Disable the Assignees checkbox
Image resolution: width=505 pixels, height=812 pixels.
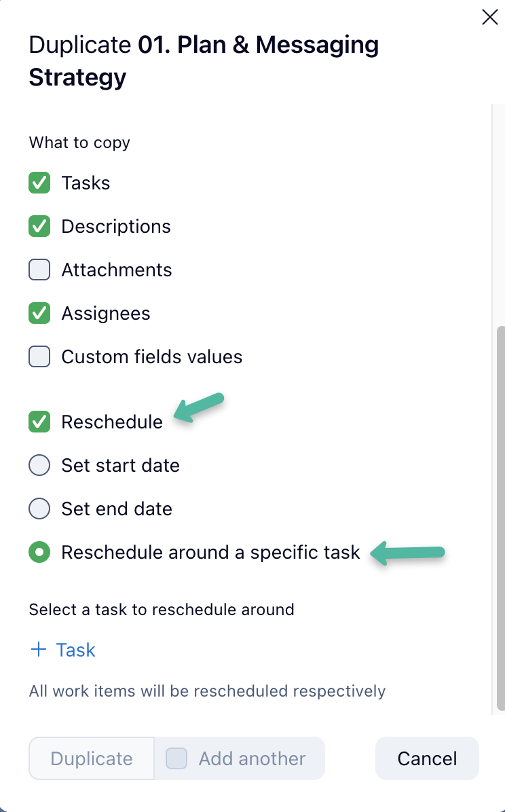pyautogui.click(x=39, y=313)
